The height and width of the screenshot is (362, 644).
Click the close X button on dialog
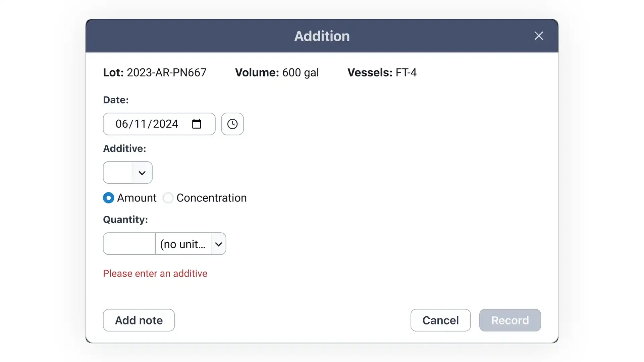539,36
